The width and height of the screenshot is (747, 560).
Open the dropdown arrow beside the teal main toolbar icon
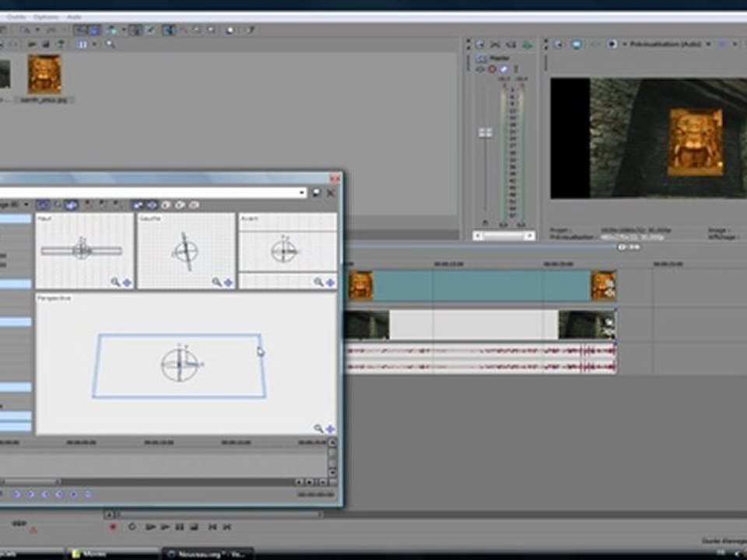[x=123, y=30]
